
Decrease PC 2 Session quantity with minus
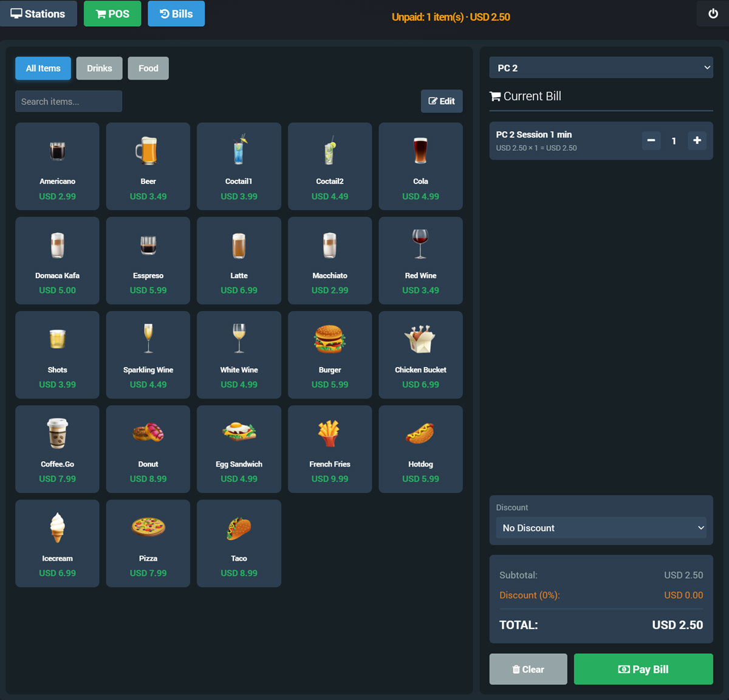[651, 140]
